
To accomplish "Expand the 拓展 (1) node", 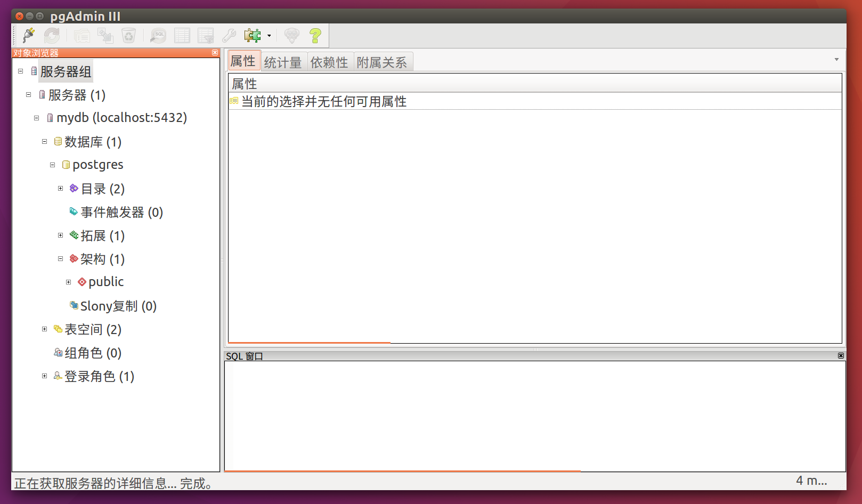I will tap(61, 235).
